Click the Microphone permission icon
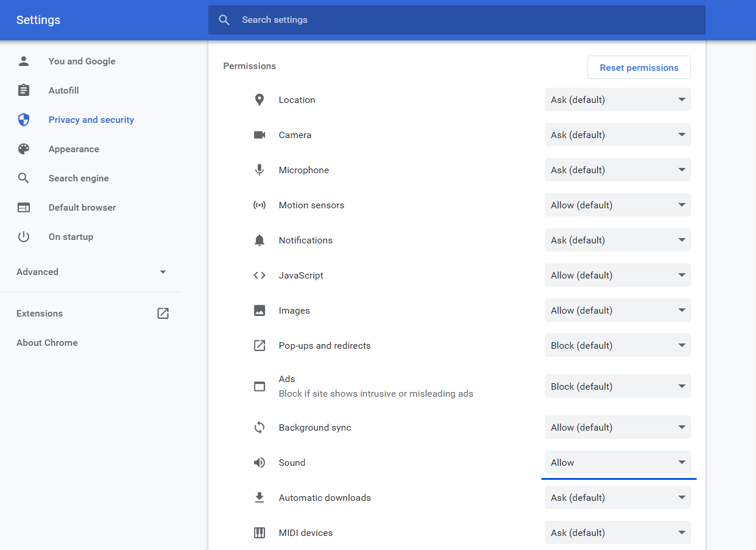756x550 pixels. tap(259, 170)
